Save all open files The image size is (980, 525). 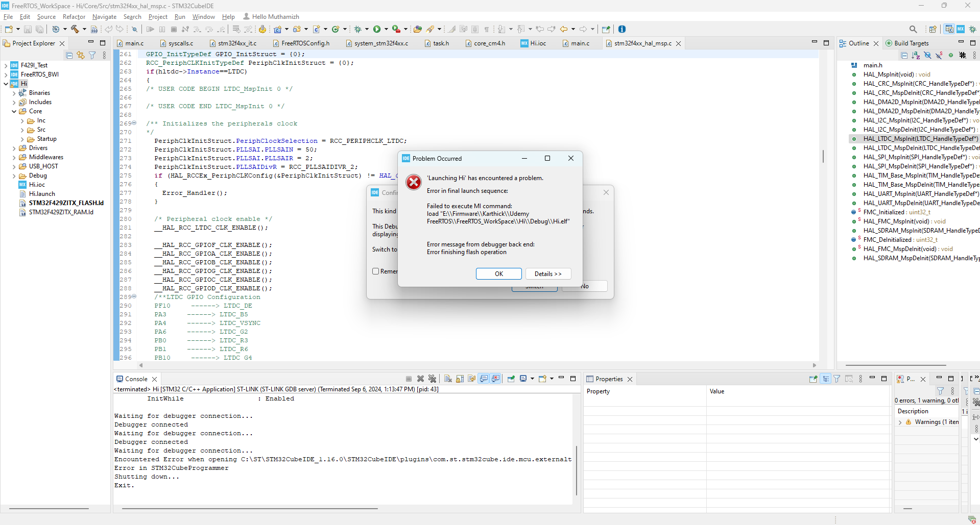click(40, 29)
